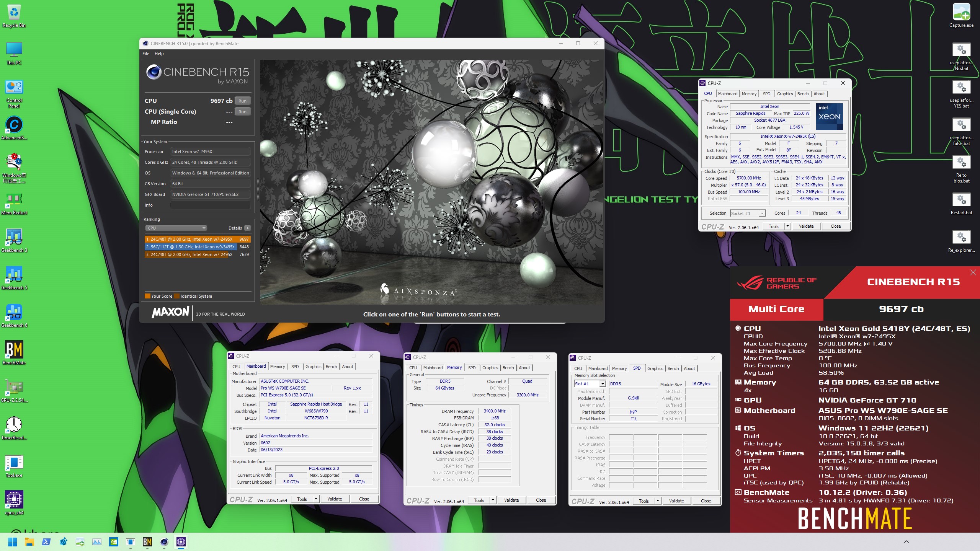This screenshot has width=980, height=551.
Task: Open Memory tab in Mainboard CPU-Z window
Action: point(278,367)
